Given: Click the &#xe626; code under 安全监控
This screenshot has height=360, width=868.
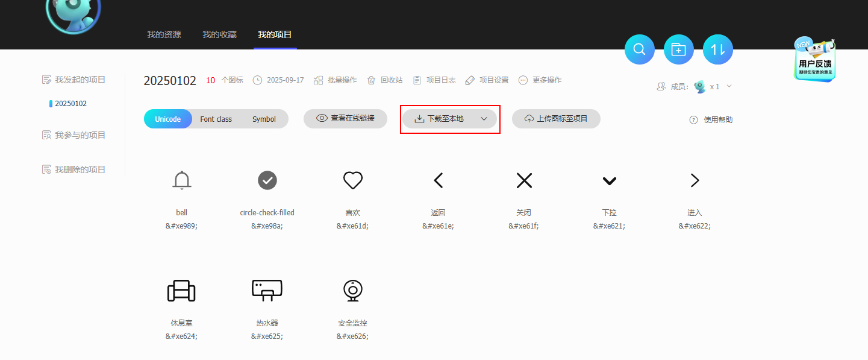Looking at the screenshot, I should click(352, 336).
